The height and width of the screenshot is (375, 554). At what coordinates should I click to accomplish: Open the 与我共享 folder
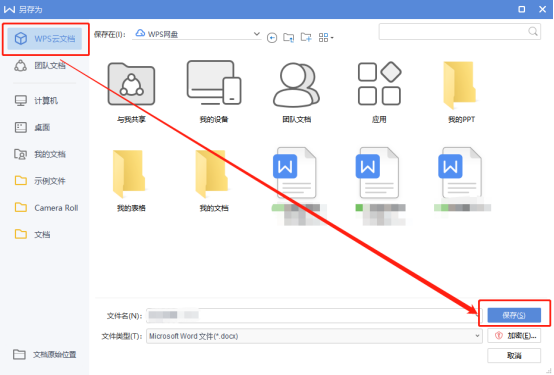tap(131, 92)
